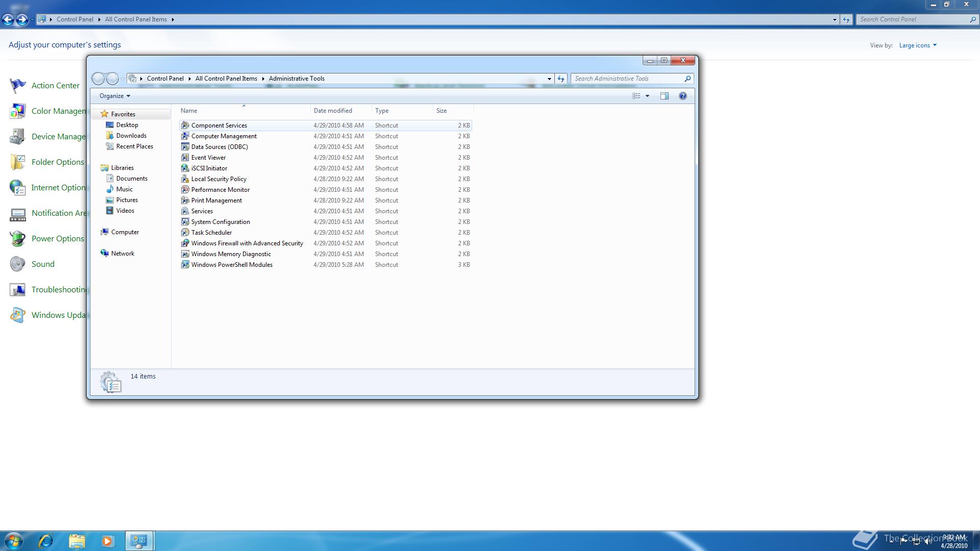Select the Performance Monitor icon
Image resolution: width=980 pixels, height=551 pixels.
185,190
